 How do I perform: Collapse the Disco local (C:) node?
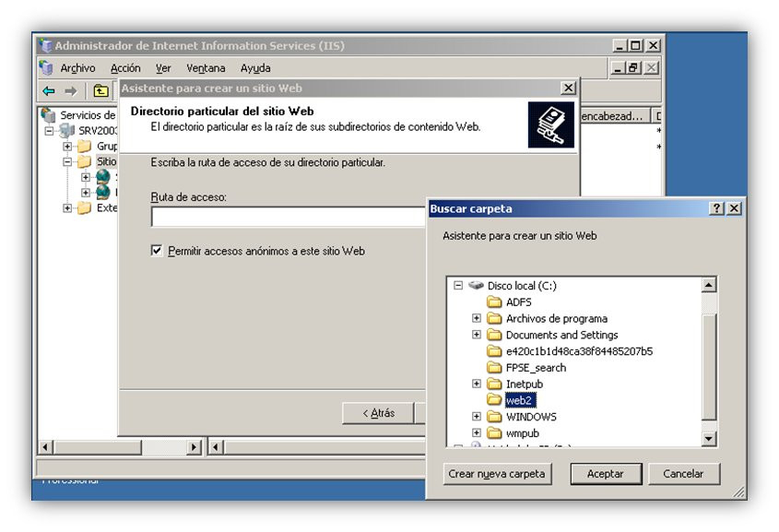458,286
